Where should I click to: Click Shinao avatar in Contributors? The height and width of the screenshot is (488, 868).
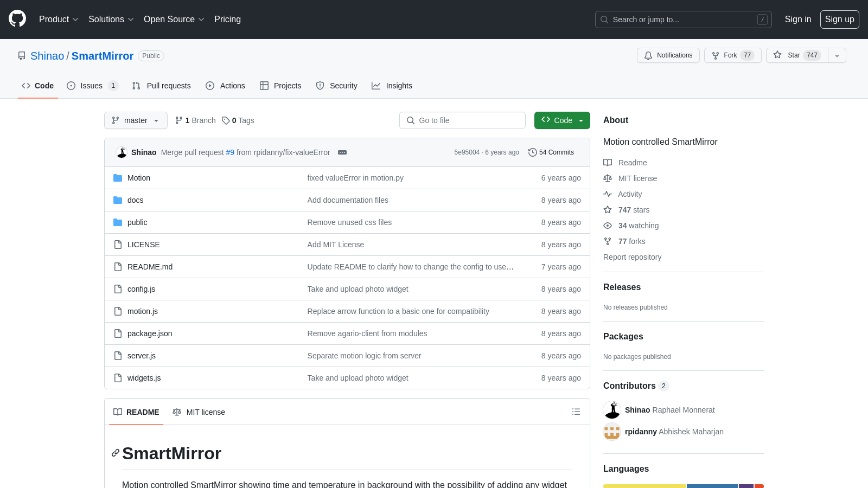click(x=612, y=410)
